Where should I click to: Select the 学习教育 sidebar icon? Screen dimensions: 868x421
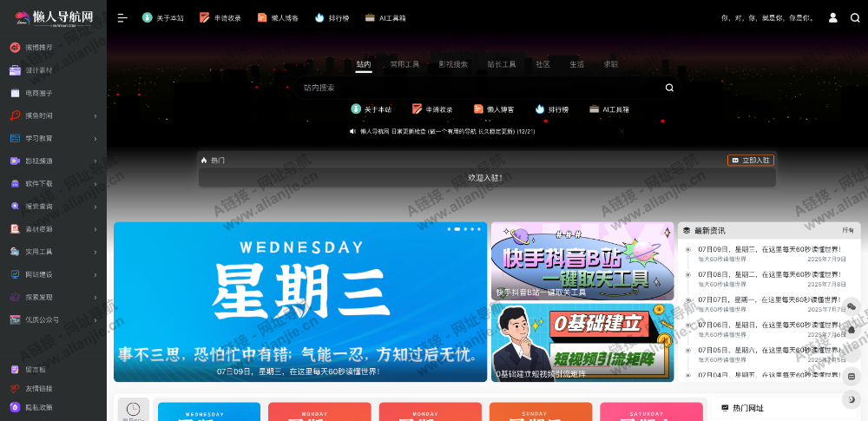(15, 139)
